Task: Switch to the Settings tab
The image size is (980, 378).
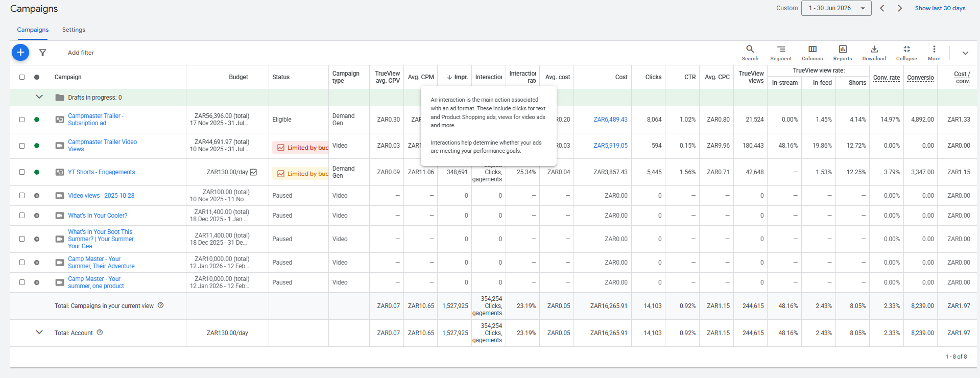Action: coord(74,30)
